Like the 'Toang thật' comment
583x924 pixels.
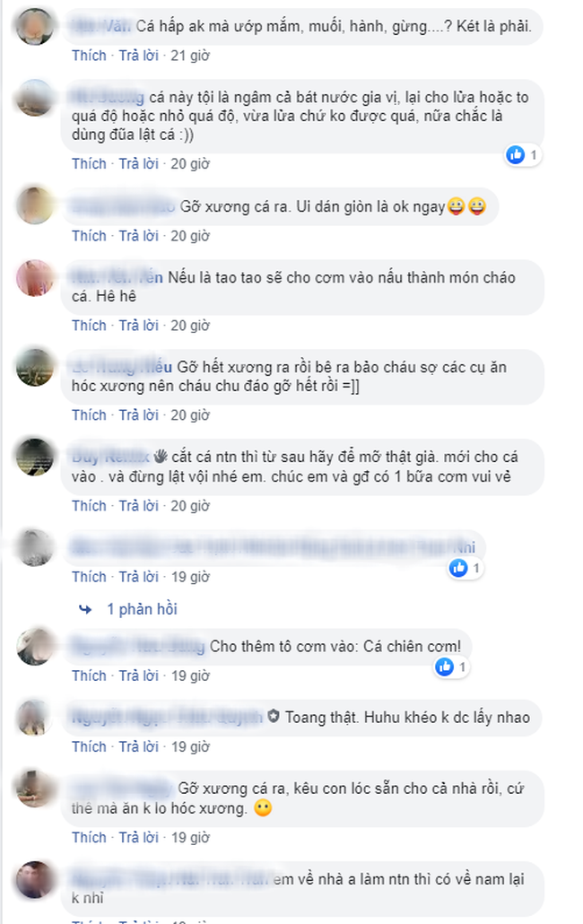point(89,746)
